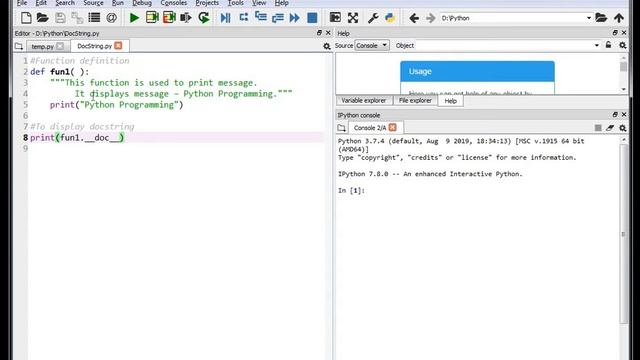
Task: Run the selection or current line
Action: (x=186, y=18)
